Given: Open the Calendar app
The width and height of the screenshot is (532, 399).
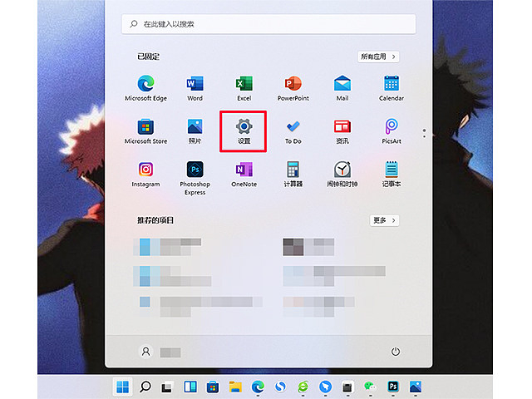Looking at the screenshot, I should pyautogui.click(x=392, y=88).
